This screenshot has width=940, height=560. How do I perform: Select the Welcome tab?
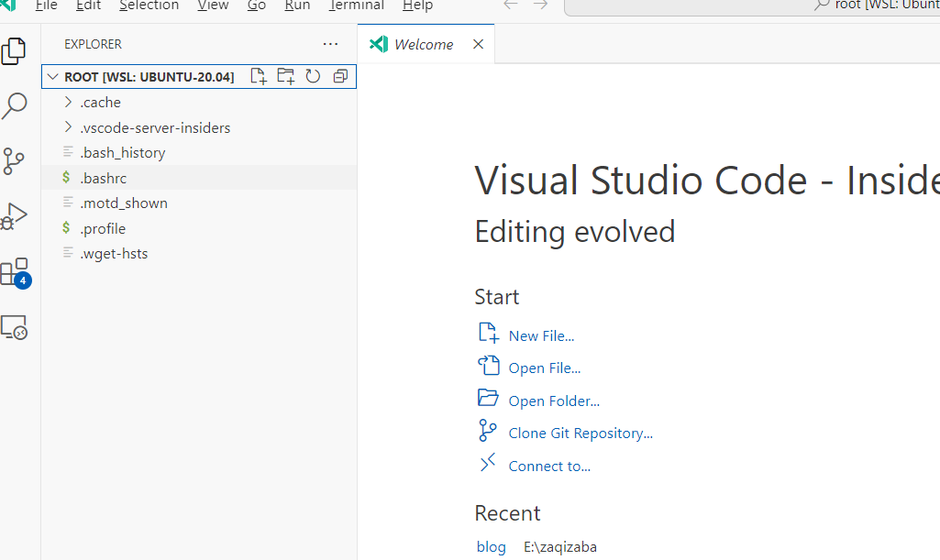pos(423,44)
